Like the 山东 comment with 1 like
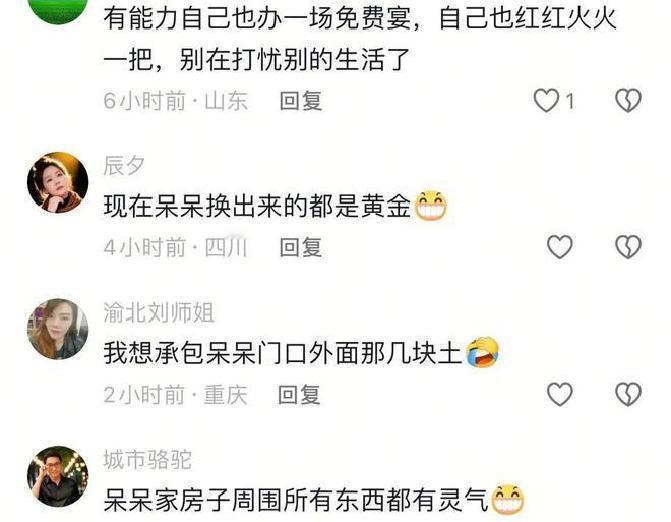671x522 pixels. [x=546, y=101]
